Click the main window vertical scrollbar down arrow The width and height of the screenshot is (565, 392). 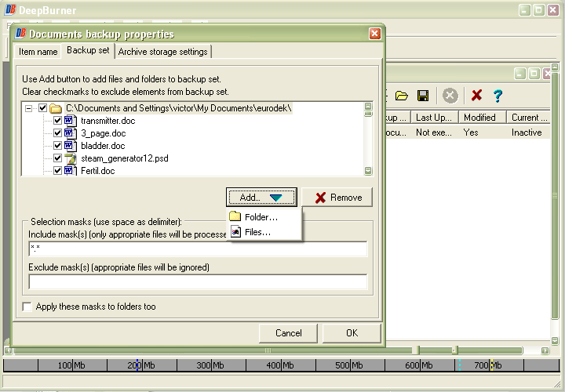pyautogui.click(x=555, y=340)
